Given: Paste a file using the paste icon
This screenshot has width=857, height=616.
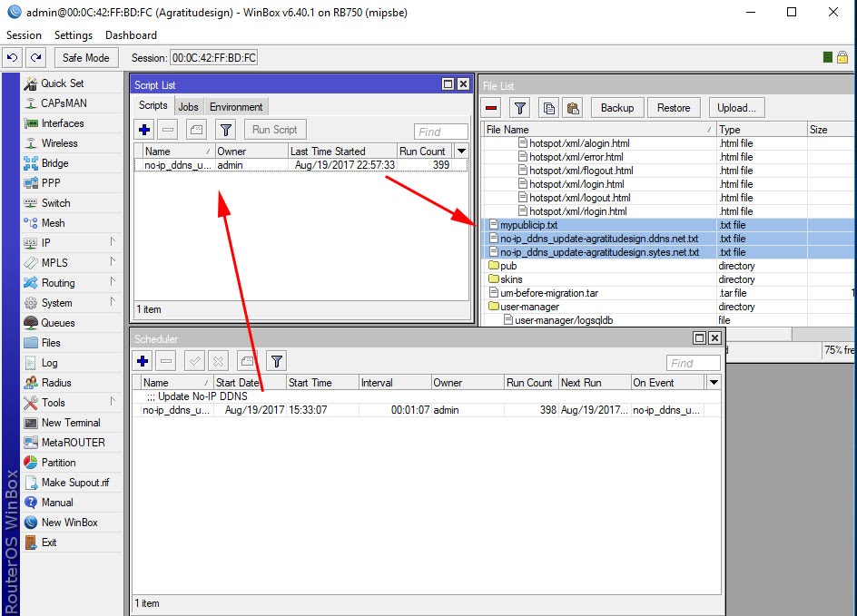Looking at the screenshot, I should click(x=573, y=107).
